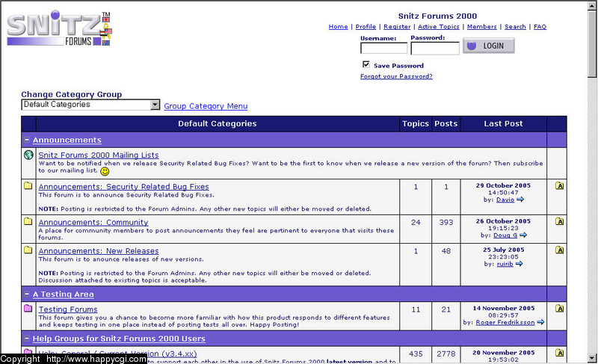Click the 2778 posts count cell
The image size is (598, 364).
(x=446, y=354)
